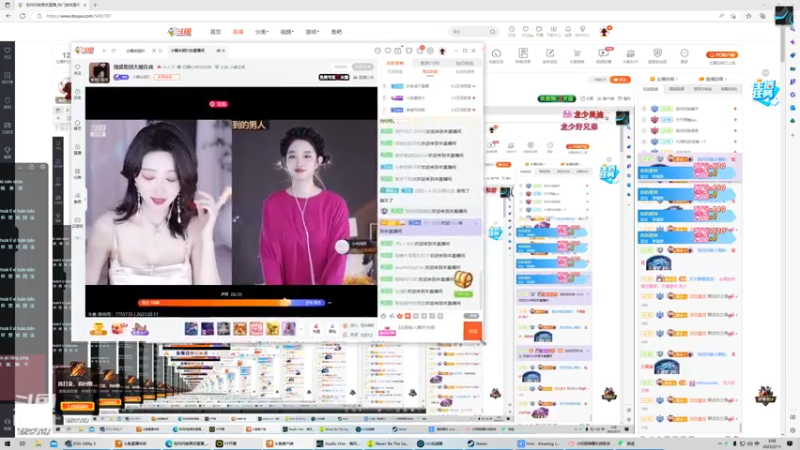The width and height of the screenshot is (800, 450).
Task: Click the favorites star icon in browser toolbar
Action: point(748,16)
